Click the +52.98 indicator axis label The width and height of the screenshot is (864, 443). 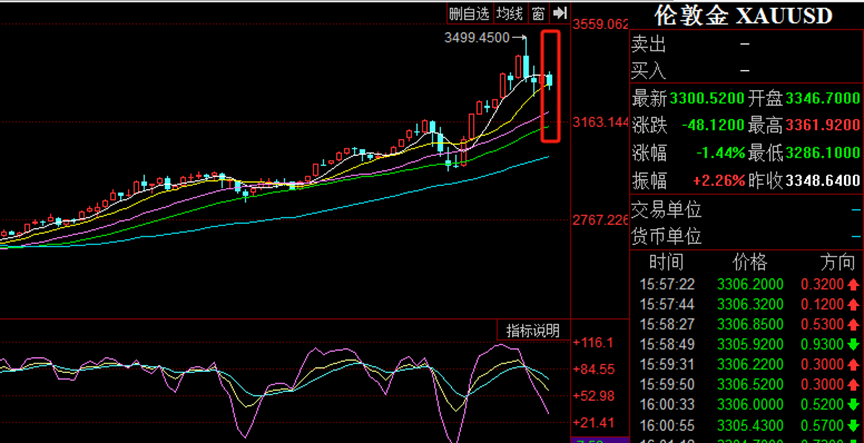click(592, 396)
